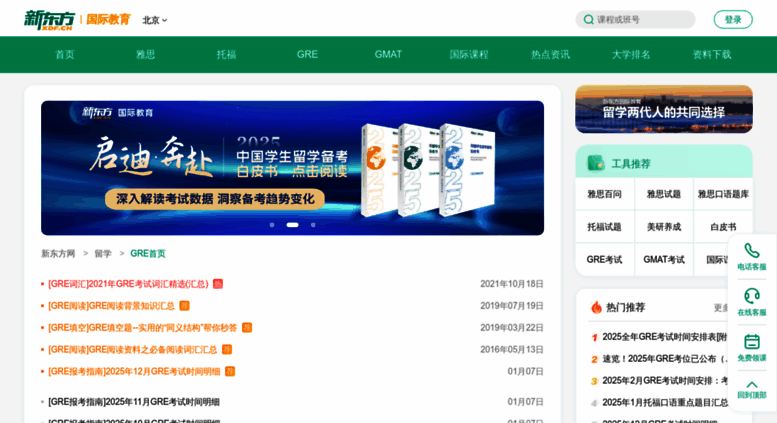Open the 雅思试题 tool
The height and width of the screenshot is (423, 777).
664,194
